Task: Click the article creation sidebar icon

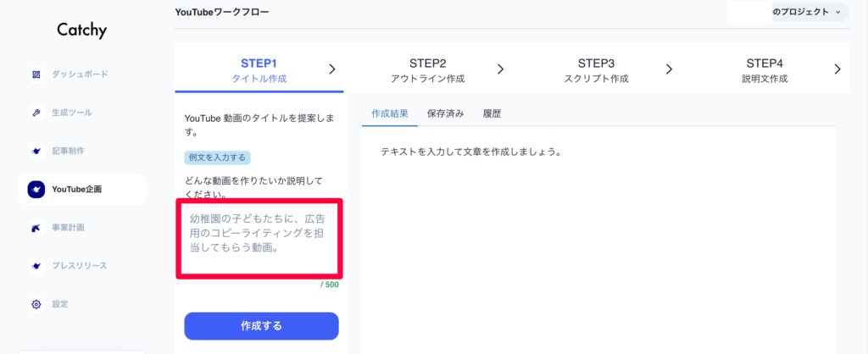Action: coord(36,151)
